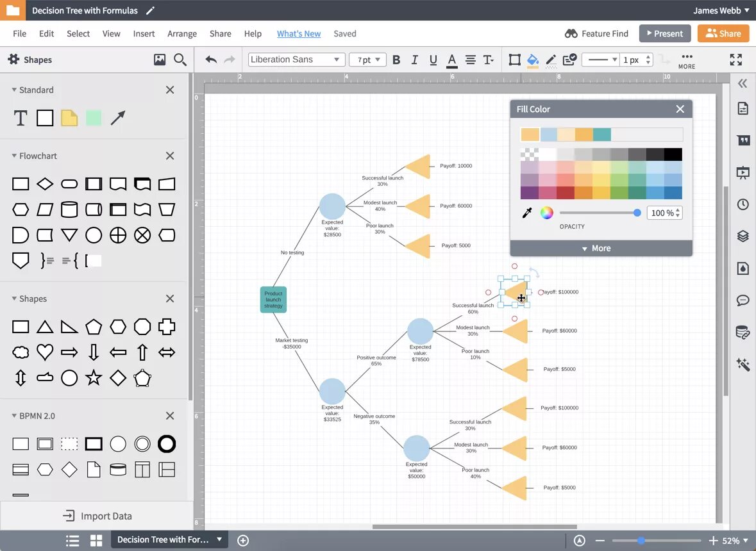Click the shape style icon
756x551 pixels.
click(514, 60)
